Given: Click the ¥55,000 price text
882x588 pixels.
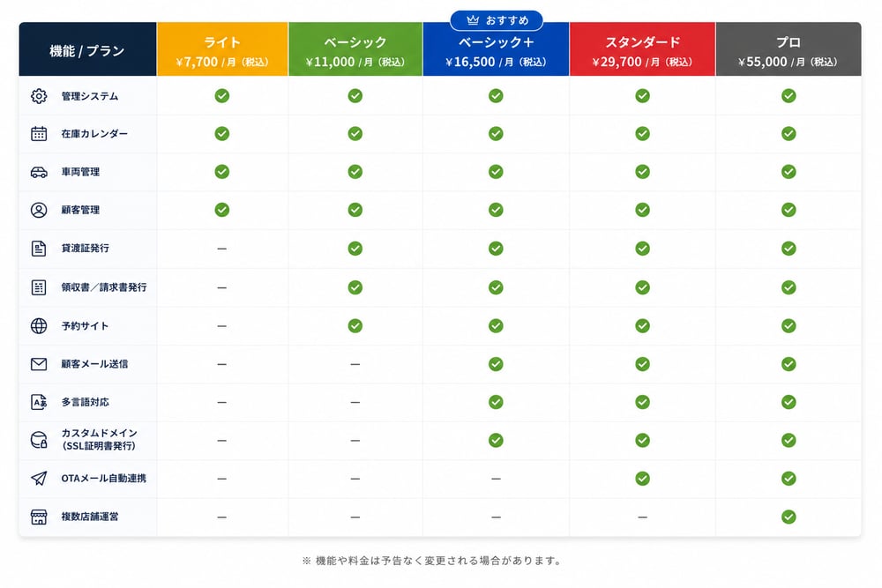Looking at the screenshot, I should [763, 62].
